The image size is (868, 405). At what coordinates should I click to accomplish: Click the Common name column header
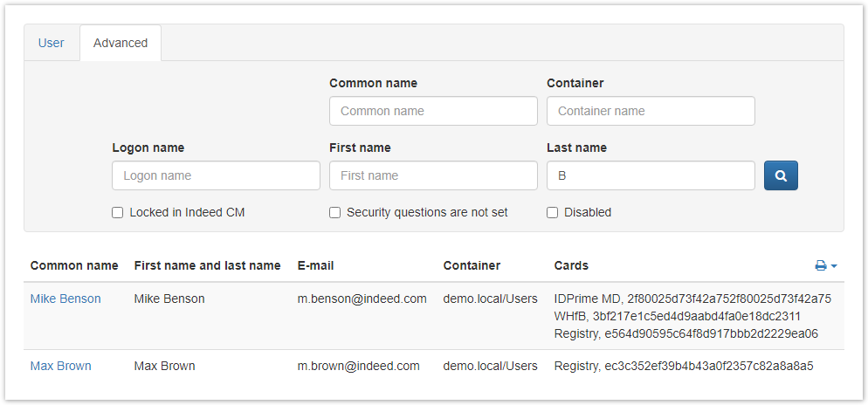pyautogui.click(x=74, y=265)
